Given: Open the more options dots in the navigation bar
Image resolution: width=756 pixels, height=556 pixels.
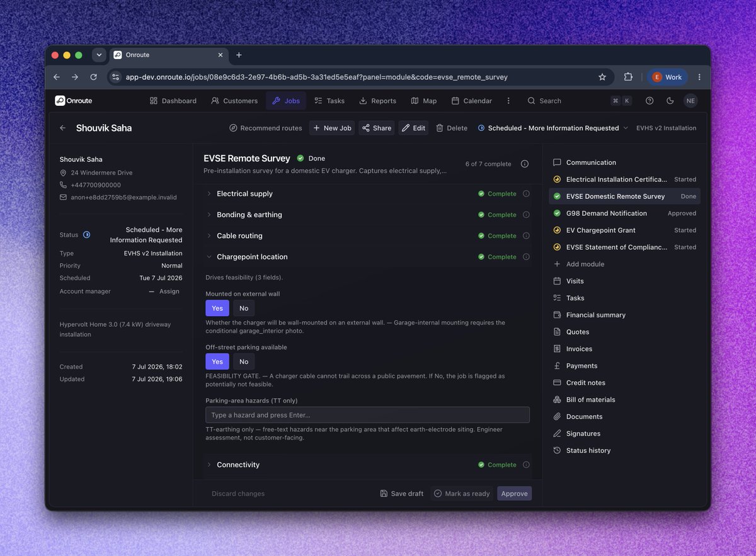Looking at the screenshot, I should tap(508, 101).
